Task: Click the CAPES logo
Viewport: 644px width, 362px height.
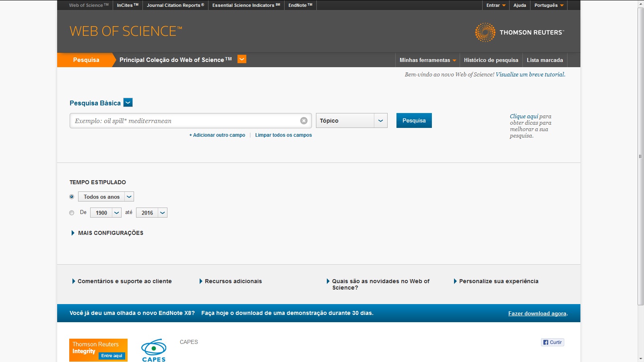Action: 154,350
